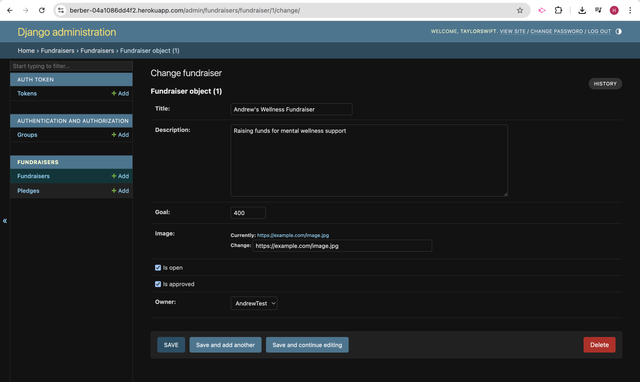Bookmark this page with the star icon

[x=520, y=10]
